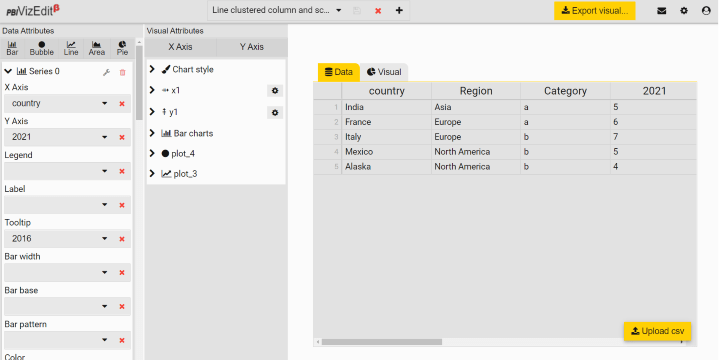The image size is (727, 360).
Task: Clear the Bar base field
Action: [122, 307]
